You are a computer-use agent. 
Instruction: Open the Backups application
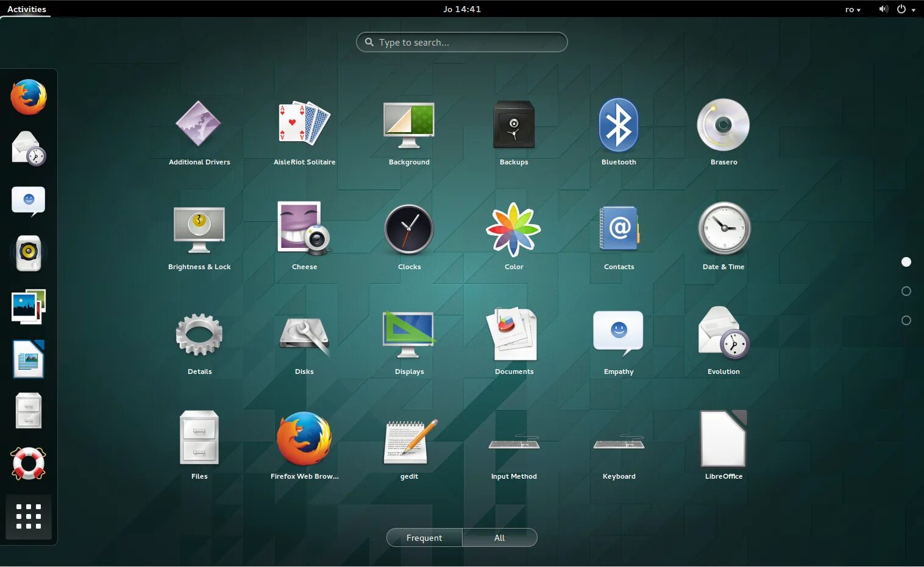514,124
